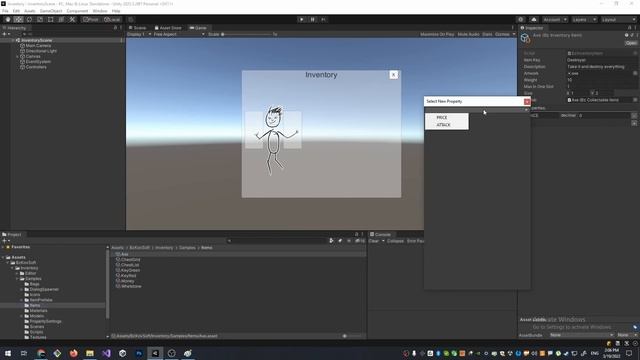Open the Assets menu

(30, 11)
